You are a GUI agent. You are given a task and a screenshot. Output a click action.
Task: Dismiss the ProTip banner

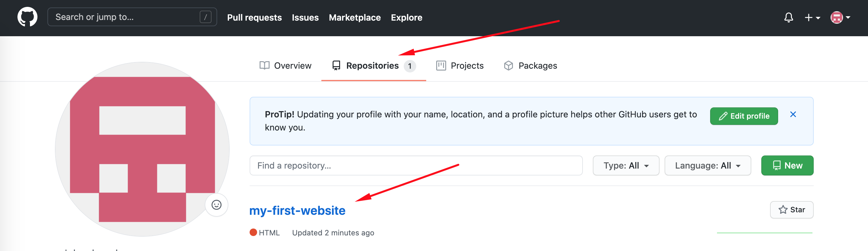click(x=793, y=115)
